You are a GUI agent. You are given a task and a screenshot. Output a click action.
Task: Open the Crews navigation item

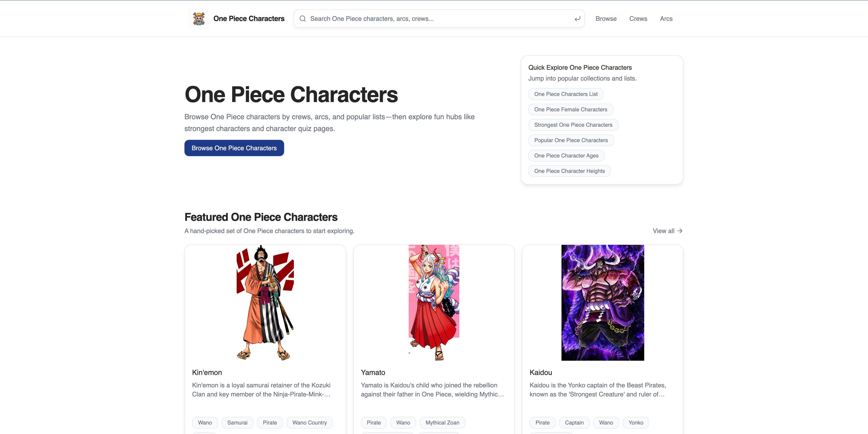coord(638,19)
